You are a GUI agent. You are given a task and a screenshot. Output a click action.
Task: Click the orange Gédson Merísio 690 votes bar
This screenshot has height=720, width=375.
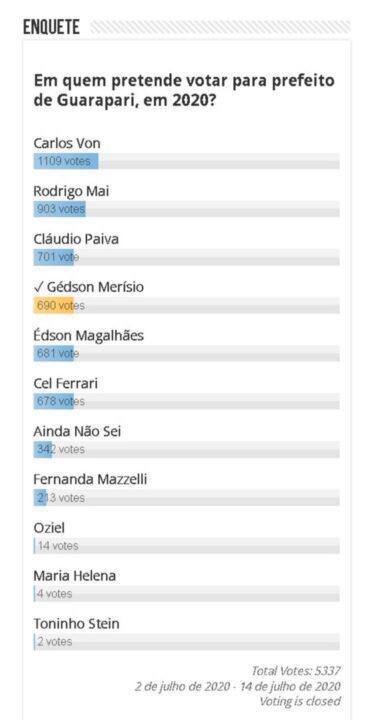(186, 305)
